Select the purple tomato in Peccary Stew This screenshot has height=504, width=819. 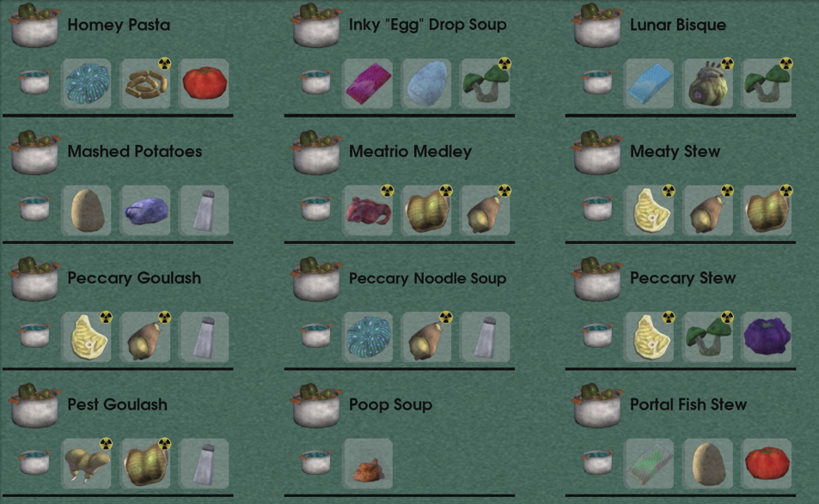click(767, 337)
